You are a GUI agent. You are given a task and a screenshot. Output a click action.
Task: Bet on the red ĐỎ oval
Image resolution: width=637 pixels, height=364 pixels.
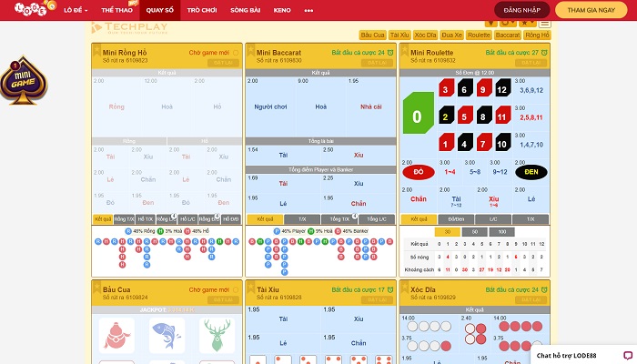pos(418,171)
